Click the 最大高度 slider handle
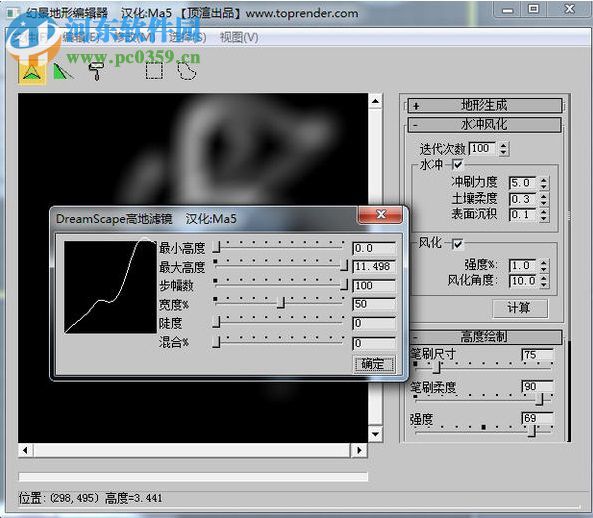The image size is (593, 518). pyautogui.click(x=344, y=265)
